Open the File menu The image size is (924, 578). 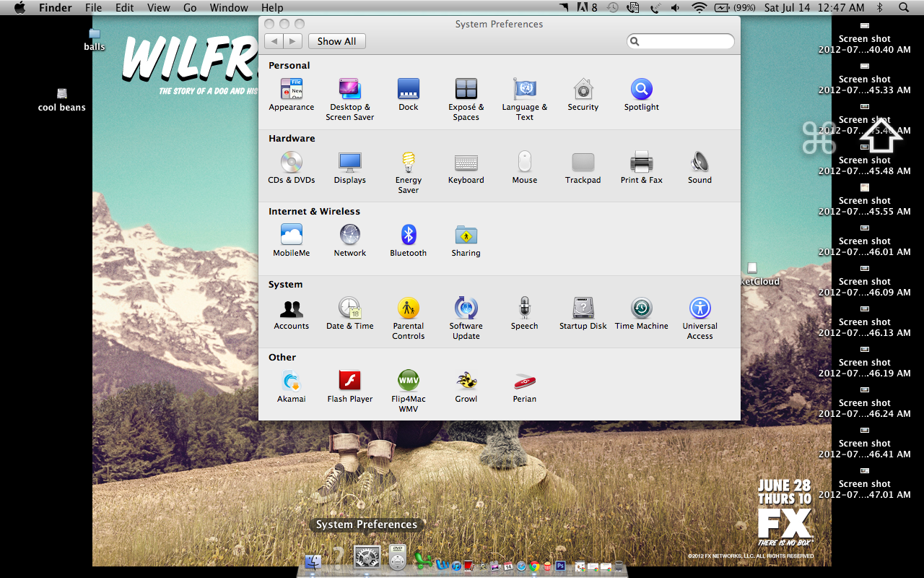pos(93,8)
